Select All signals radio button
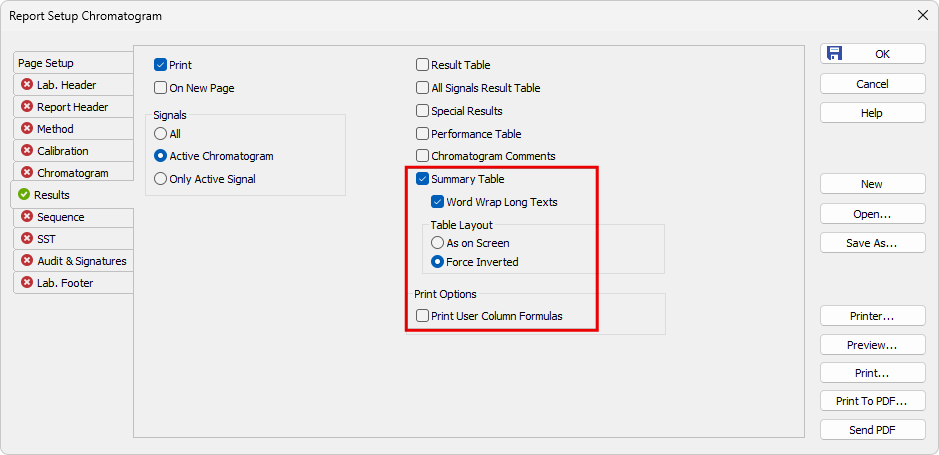 point(160,134)
